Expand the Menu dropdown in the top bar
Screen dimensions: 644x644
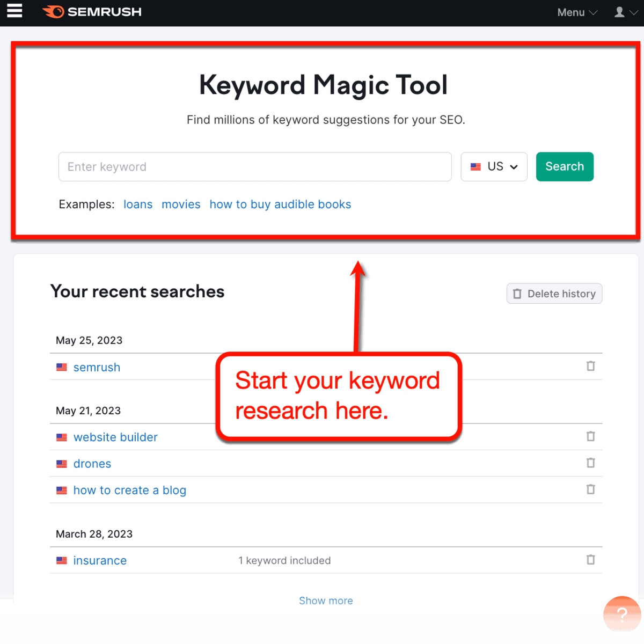[x=576, y=12]
